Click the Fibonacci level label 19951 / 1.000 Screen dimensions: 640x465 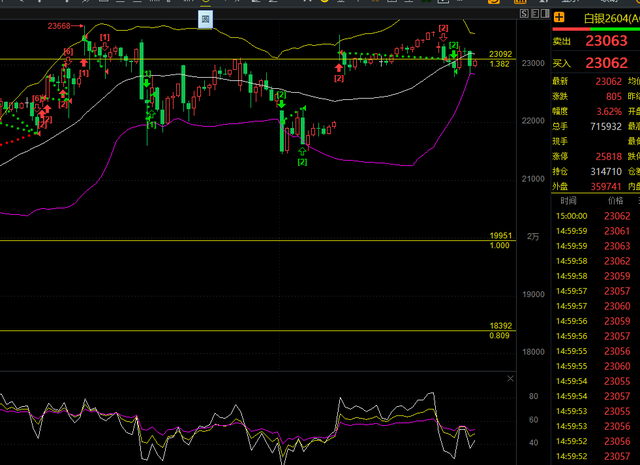pyautogui.click(x=500, y=240)
